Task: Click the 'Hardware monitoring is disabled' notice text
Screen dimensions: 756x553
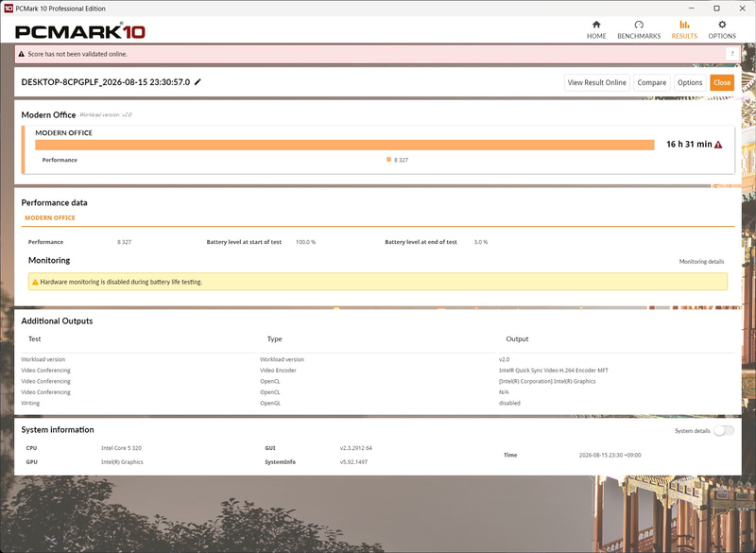Action: 121,282
